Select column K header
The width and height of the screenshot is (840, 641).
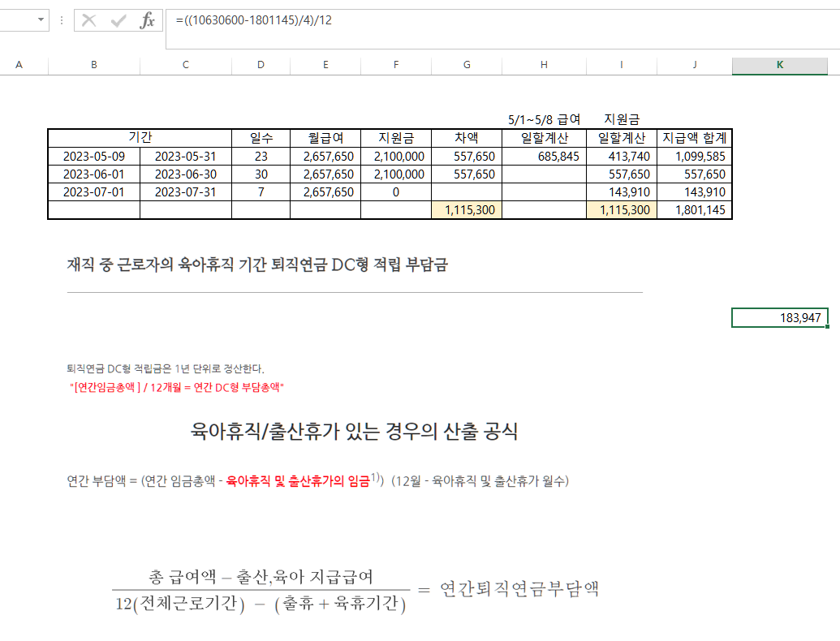(x=779, y=65)
